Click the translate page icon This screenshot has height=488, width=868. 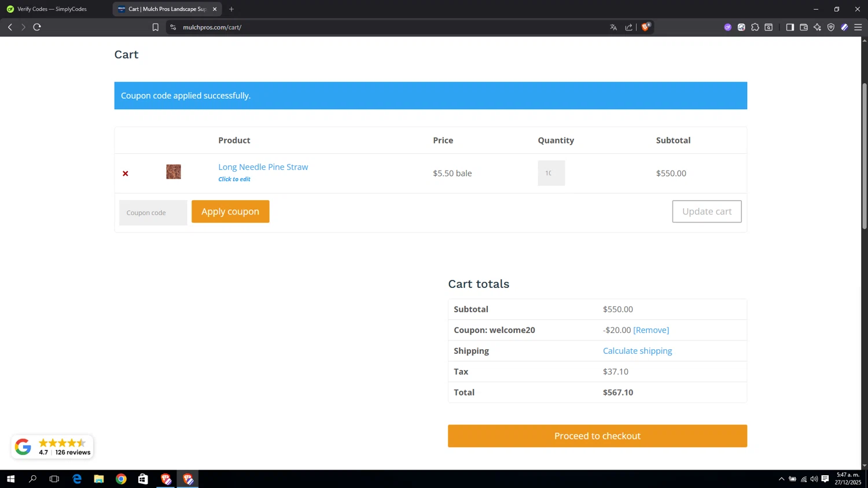pos(613,27)
